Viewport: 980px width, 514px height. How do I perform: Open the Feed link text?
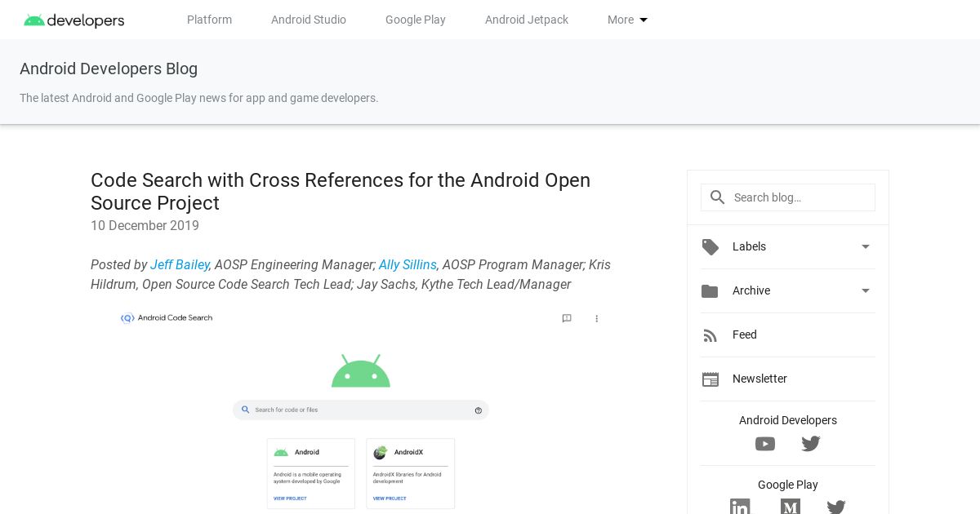click(745, 335)
